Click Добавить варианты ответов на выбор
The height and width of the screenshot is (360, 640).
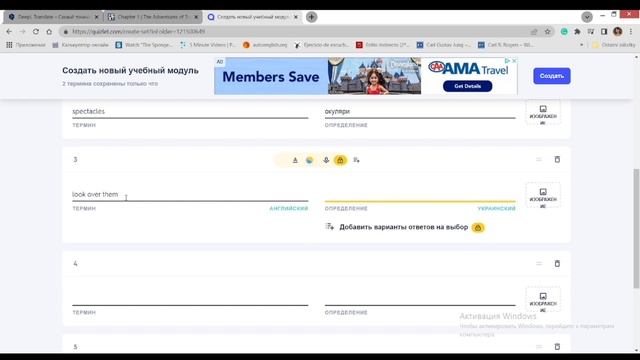click(403, 227)
